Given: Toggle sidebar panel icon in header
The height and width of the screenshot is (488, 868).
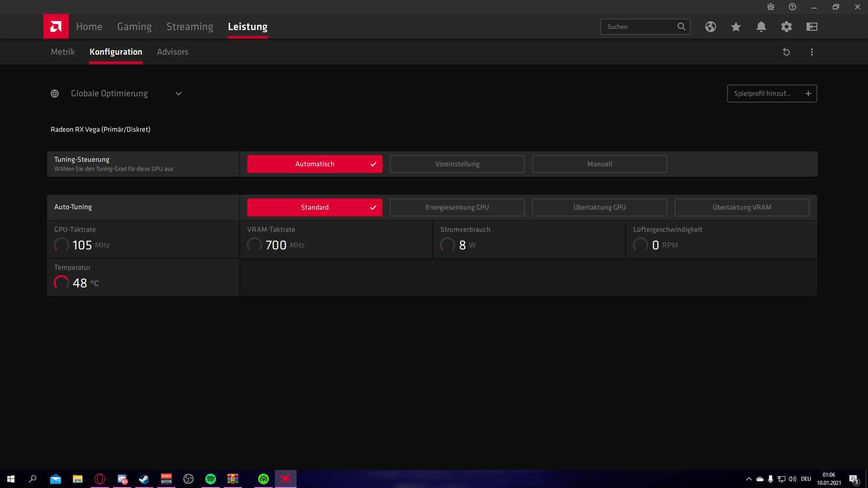Looking at the screenshot, I should (x=811, y=27).
